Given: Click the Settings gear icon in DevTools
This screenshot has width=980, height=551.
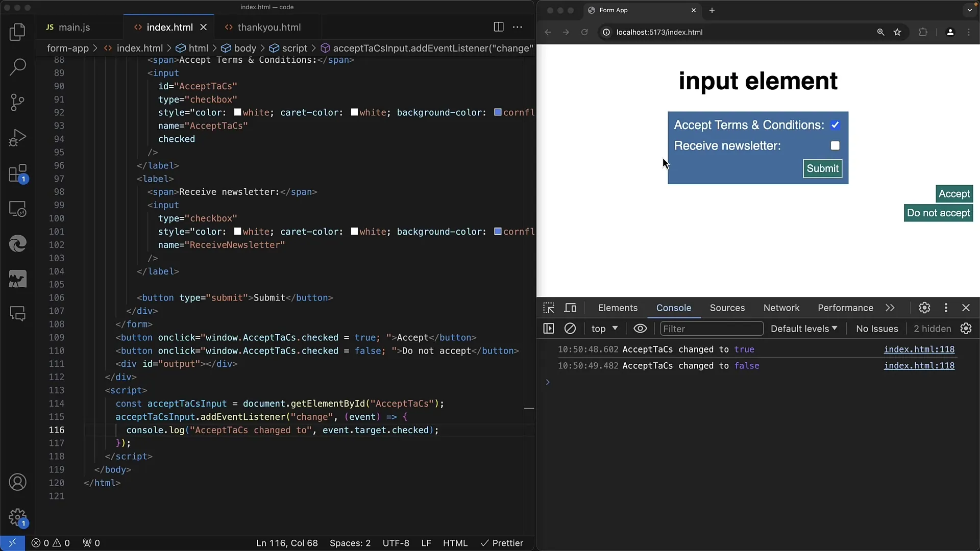Looking at the screenshot, I should coord(925,308).
